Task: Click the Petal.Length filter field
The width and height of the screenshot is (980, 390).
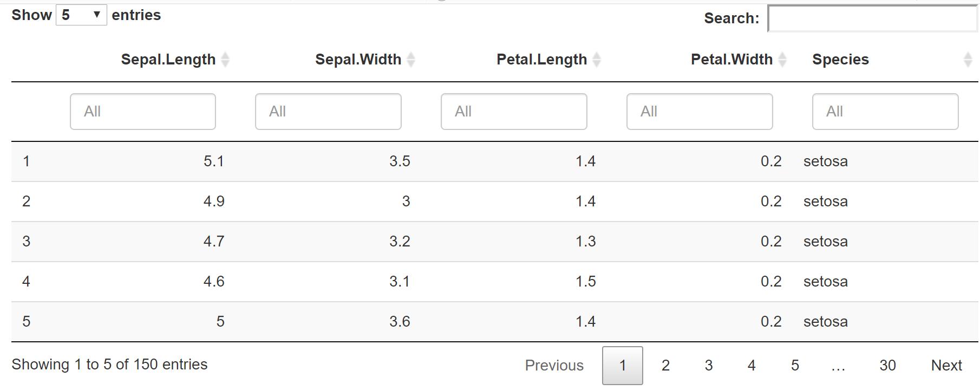Action: point(514,112)
